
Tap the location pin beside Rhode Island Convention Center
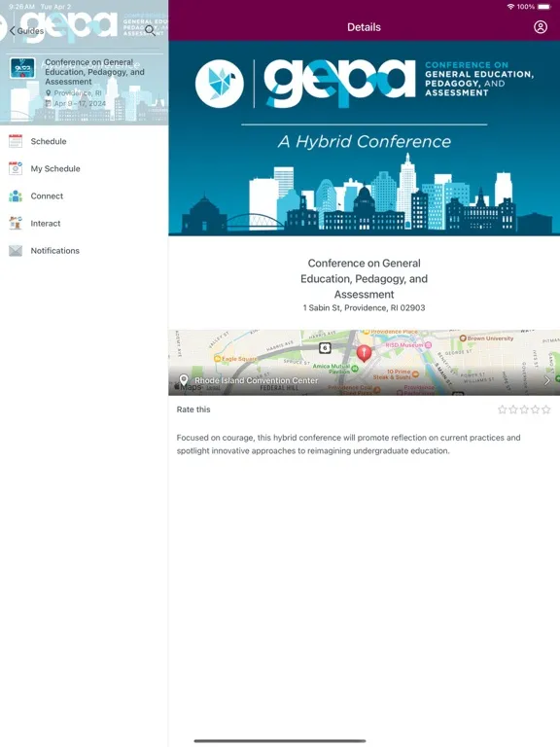point(184,379)
